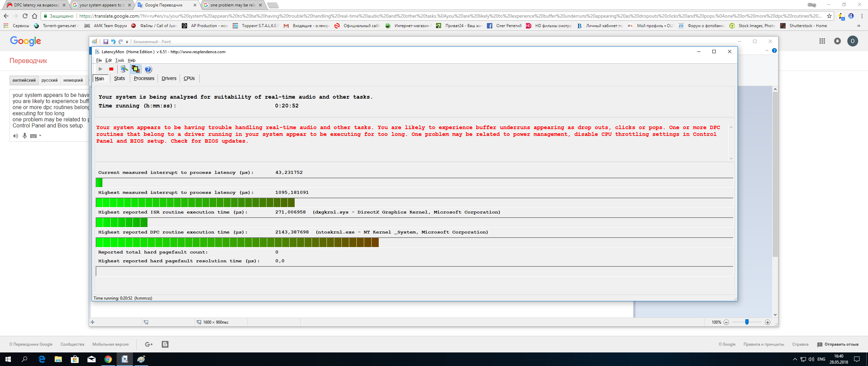
Task: Open the Tools menu in LatencyMon
Action: coord(120,60)
